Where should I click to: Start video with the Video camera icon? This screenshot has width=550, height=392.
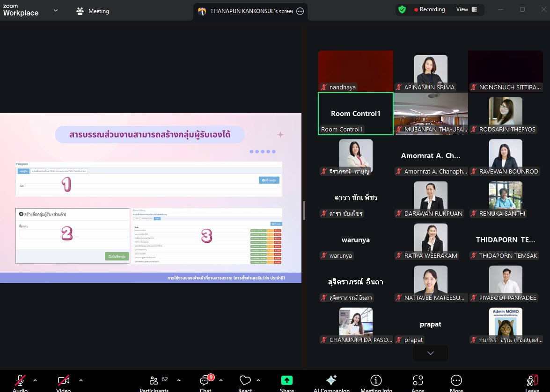coord(64,380)
